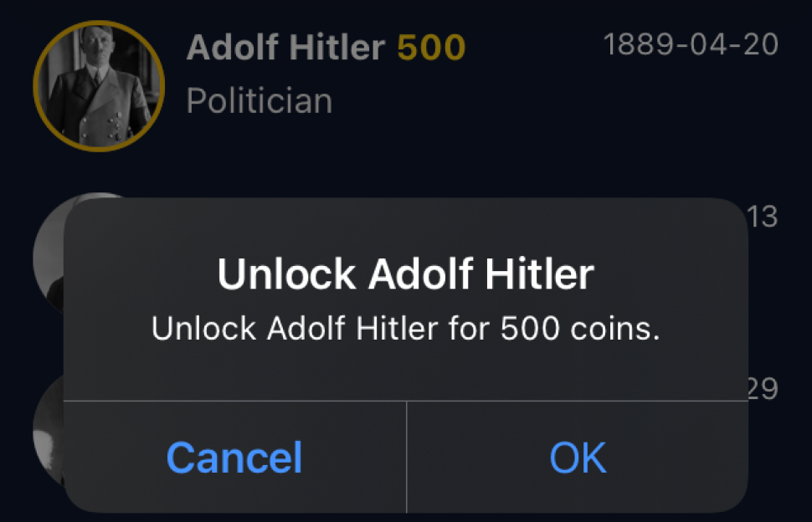Confirm the unlock by clicking OK
Screen dimensions: 812x522
[578, 458]
